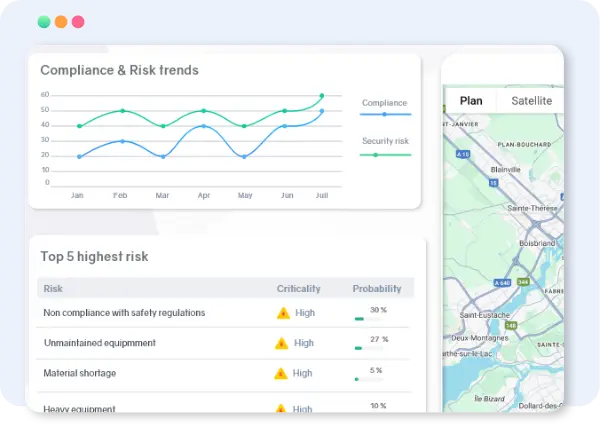Switch map to Plan view
Viewport: 600px width, 431px height.
pos(470,100)
